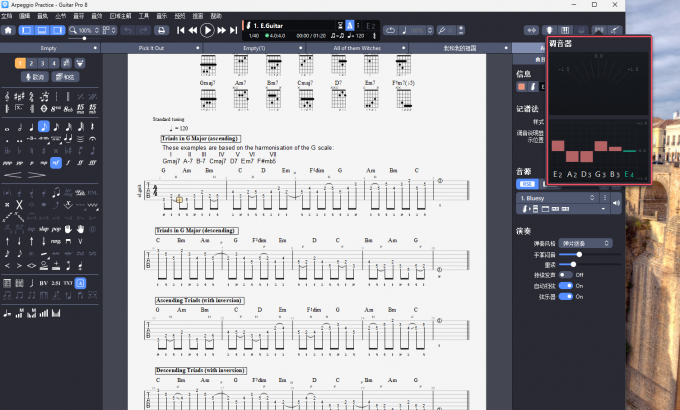
Task: Switch to the Pick It Out tab
Action: coord(151,48)
